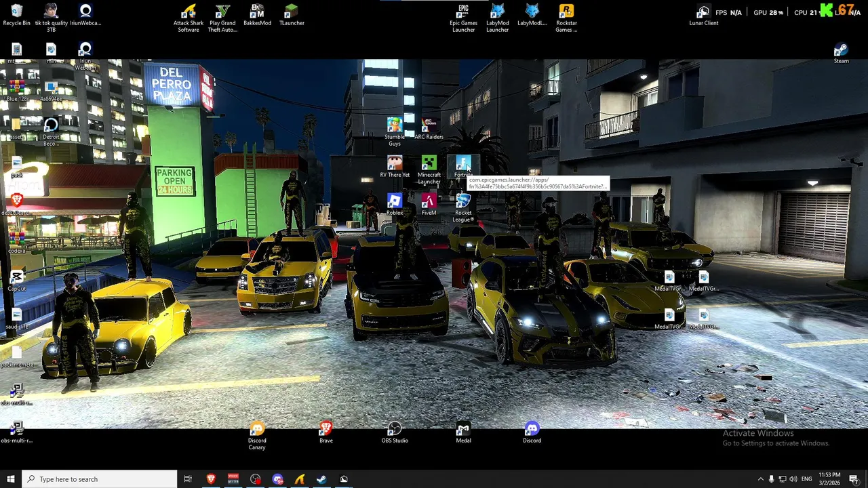Select the Rocket League desktop icon

[463, 208]
